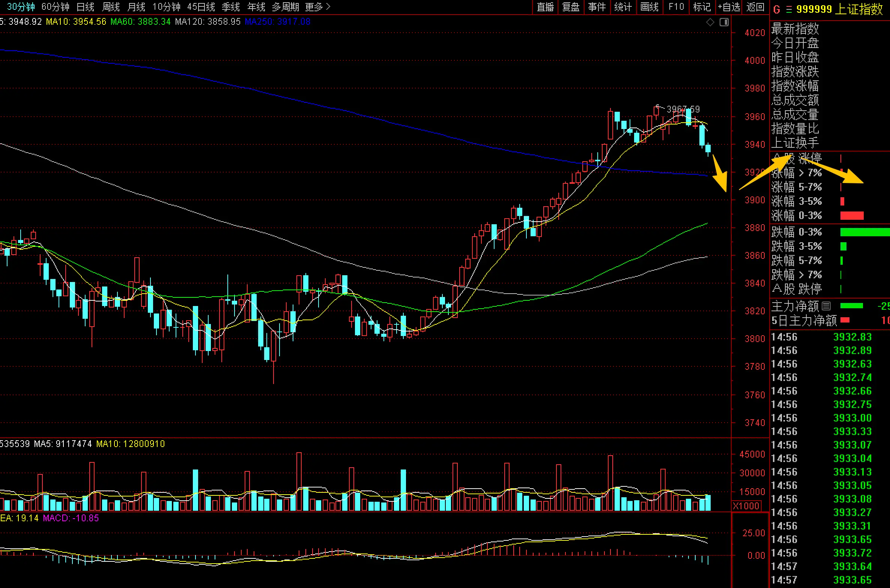Click the 999999 上证指数 title
The image size is (890, 588).
pos(839,9)
